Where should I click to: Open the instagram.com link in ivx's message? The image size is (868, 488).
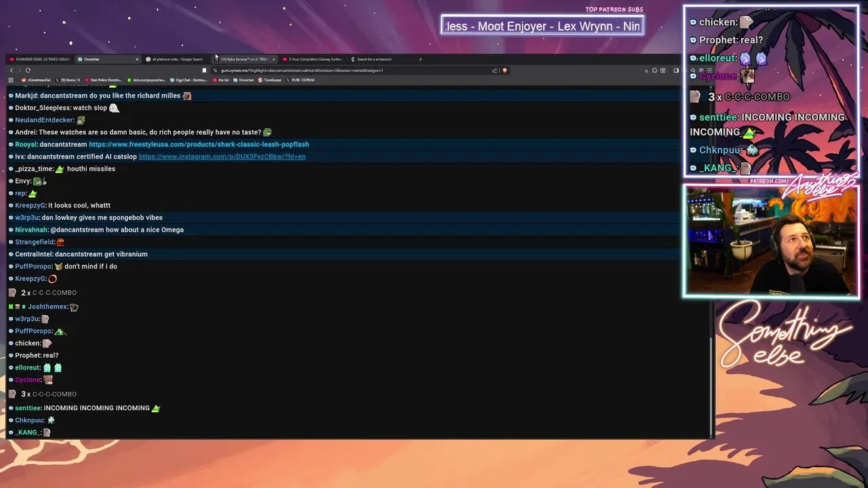coord(222,157)
